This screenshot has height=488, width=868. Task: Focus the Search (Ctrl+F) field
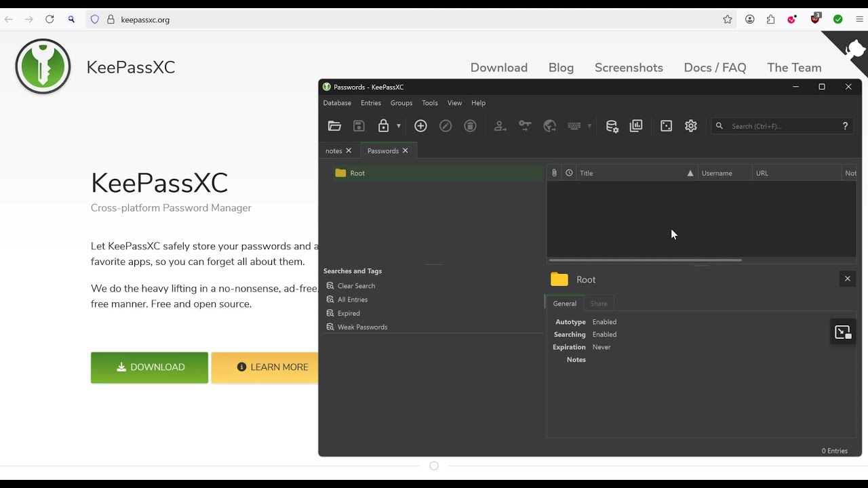(x=783, y=126)
